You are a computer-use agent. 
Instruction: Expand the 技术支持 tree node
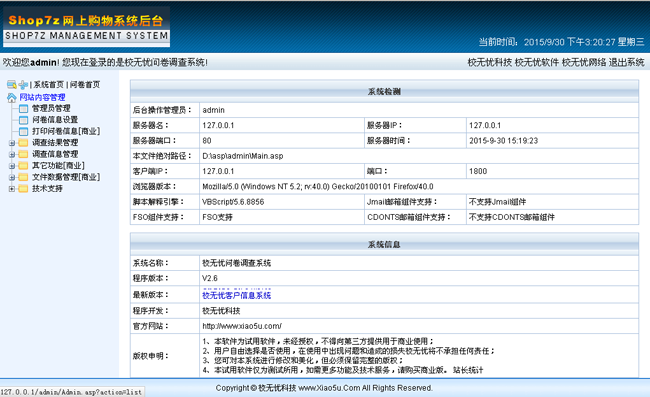tap(12, 189)
